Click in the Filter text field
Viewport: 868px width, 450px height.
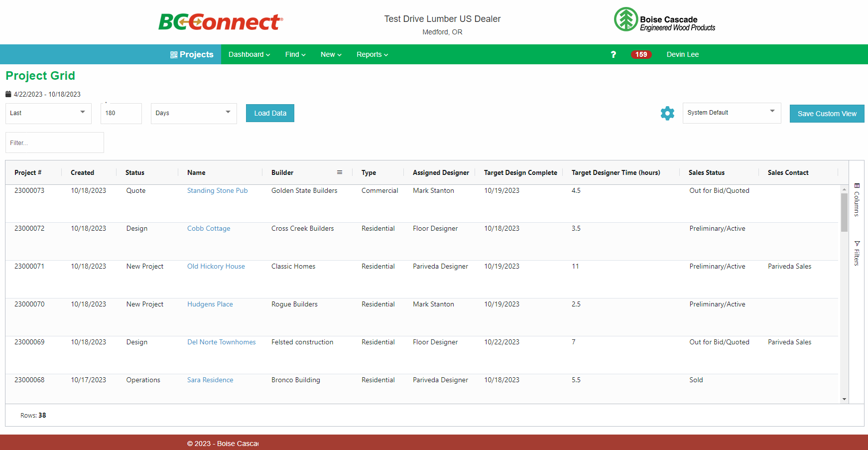point(55,143)
